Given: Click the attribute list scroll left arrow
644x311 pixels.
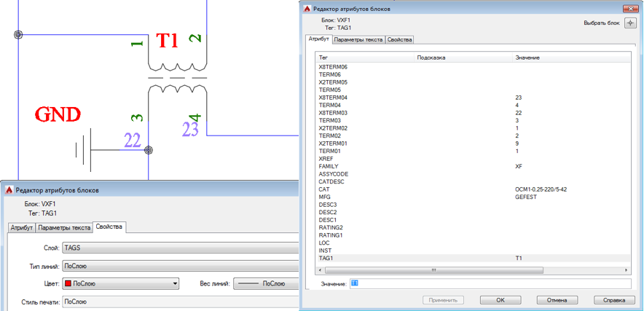Looking at the screenshot, I should [x=319, y=270].
